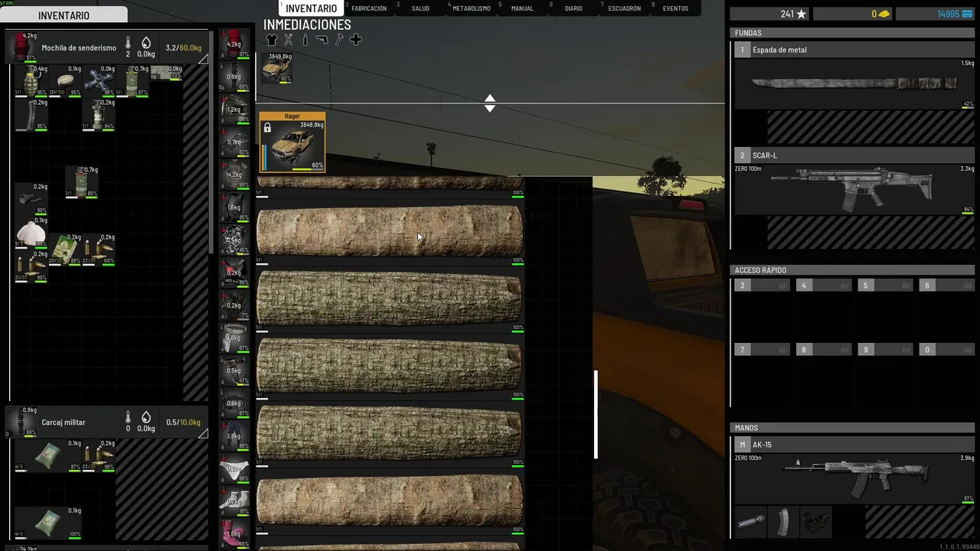Filter surroundings by bottle drink icon

coord(305,40)
